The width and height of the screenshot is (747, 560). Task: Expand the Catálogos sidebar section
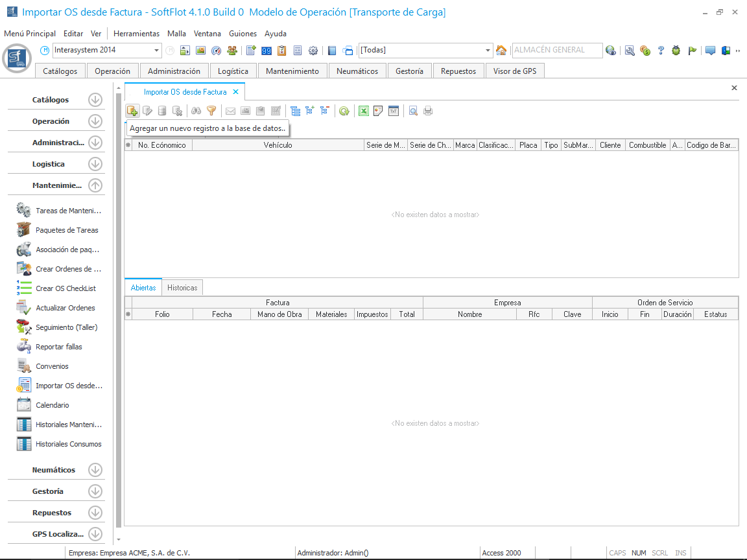point(95,100)
